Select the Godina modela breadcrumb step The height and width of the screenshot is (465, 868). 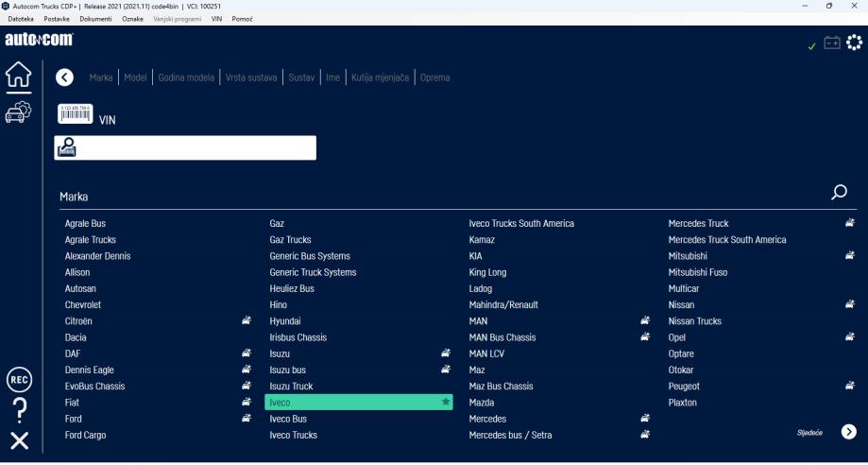pyautogui.click(x=186, y=77)
